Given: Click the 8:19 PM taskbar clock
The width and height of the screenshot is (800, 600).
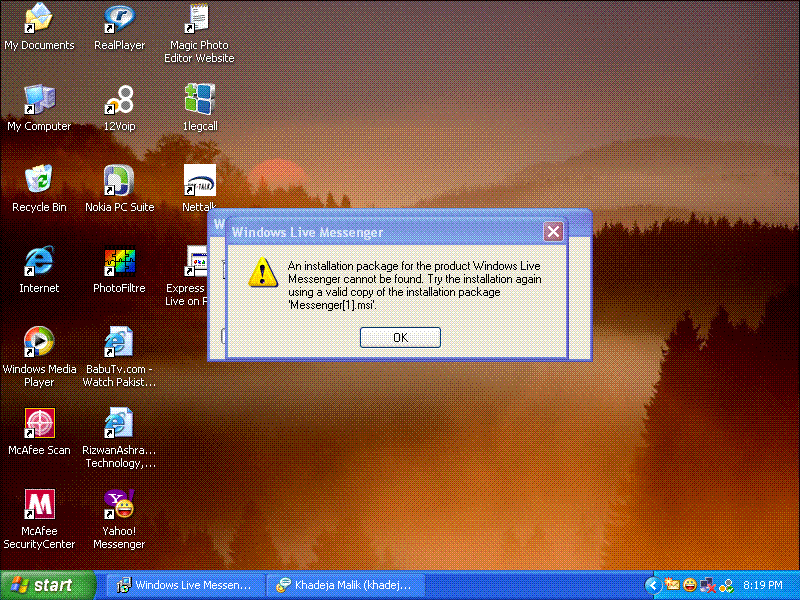Looking at the screenshot, I should click(x=763, y=585).
